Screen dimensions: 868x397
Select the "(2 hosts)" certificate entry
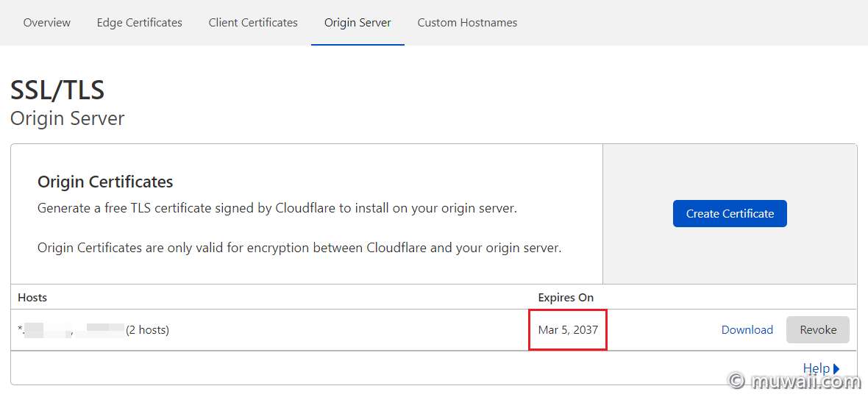147,330
